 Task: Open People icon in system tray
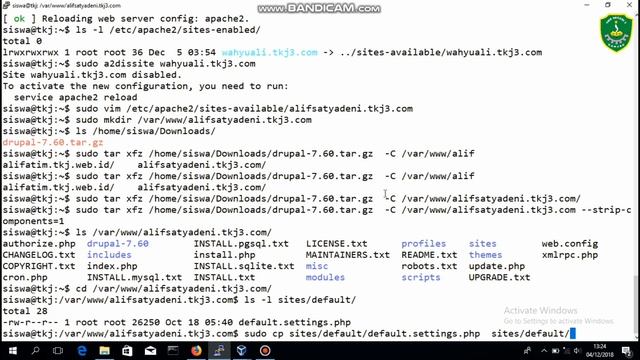(527, 351)
